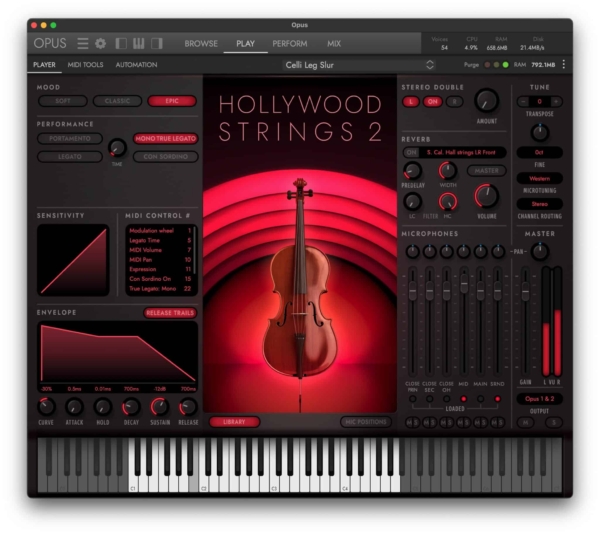
Task: Click the Close Prin microphone fader
Action: (412, 290)
